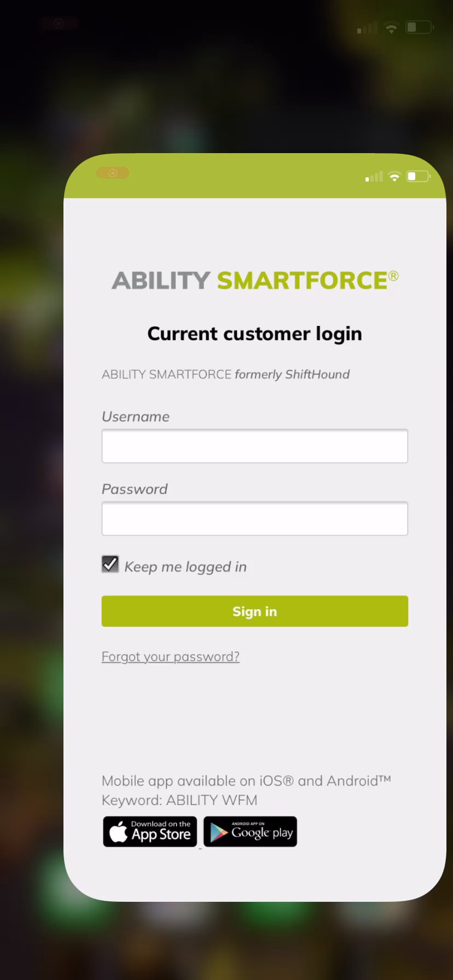This screenshot has width=453, height=980.
Task: Focus the Username text field
Action: tap(255, 446)
